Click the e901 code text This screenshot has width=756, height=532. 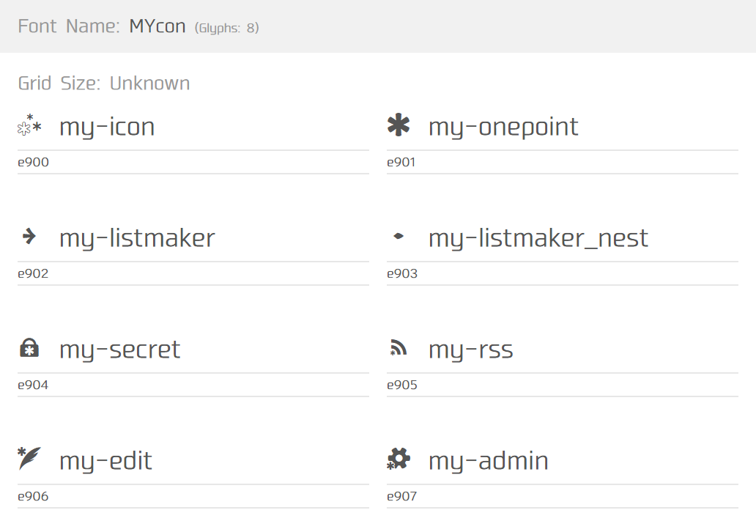401,162
